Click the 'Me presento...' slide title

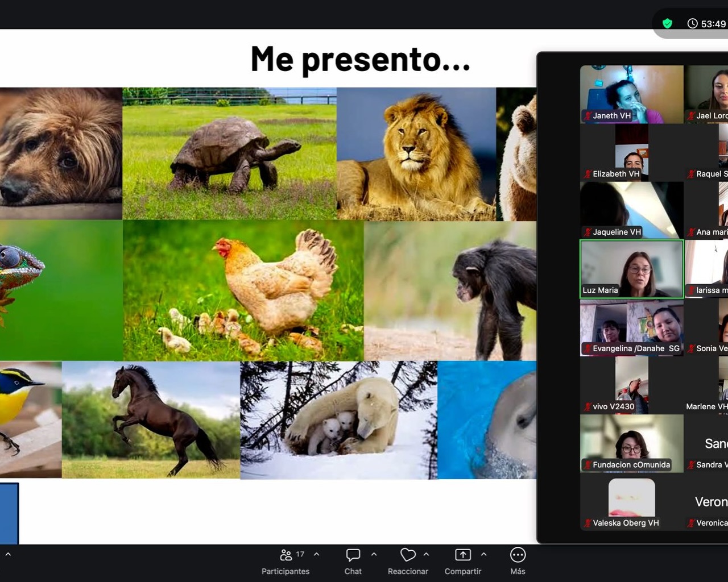tap(361, 60)
